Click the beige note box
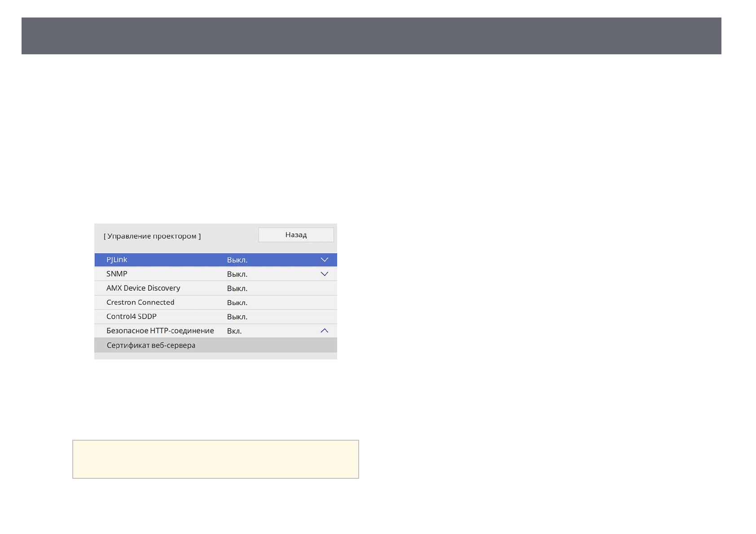This screenshot has height=534, width=756. (215, 459)
